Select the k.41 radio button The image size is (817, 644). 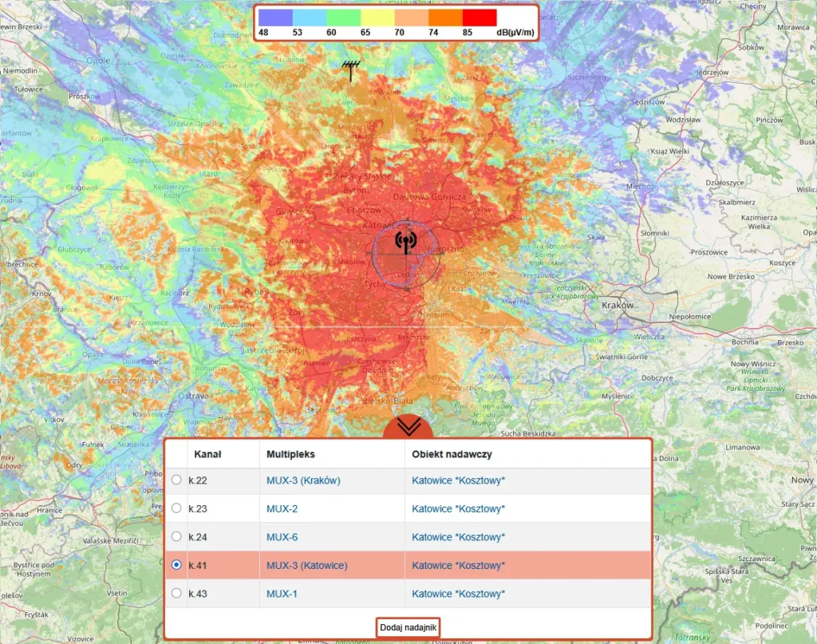(x=176, y=565)
